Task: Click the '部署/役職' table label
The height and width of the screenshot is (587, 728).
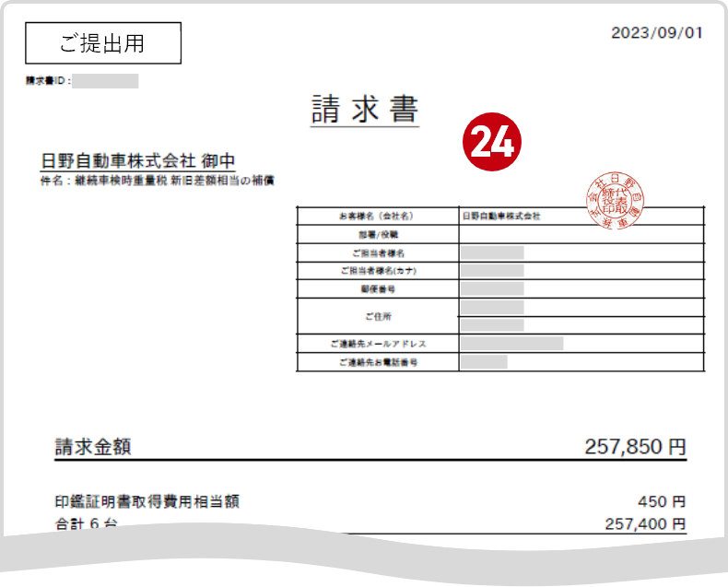Action: pyautogui.click(x=378, y=234)
